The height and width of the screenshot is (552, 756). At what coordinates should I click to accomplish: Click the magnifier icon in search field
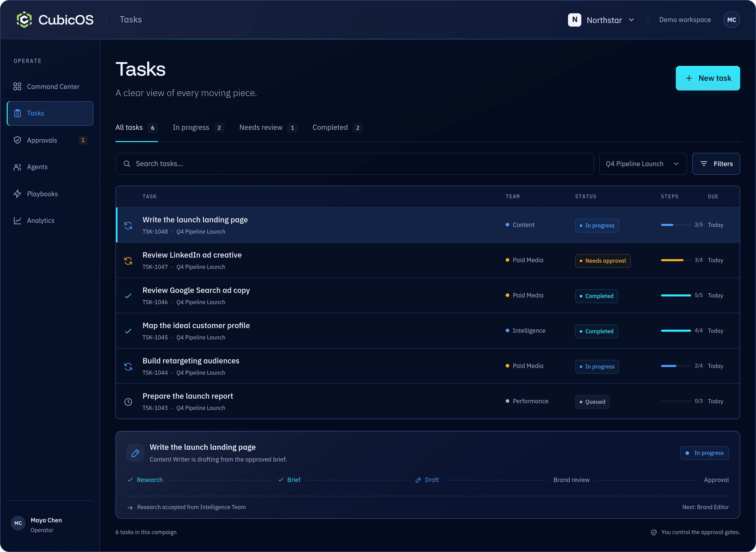127,164
